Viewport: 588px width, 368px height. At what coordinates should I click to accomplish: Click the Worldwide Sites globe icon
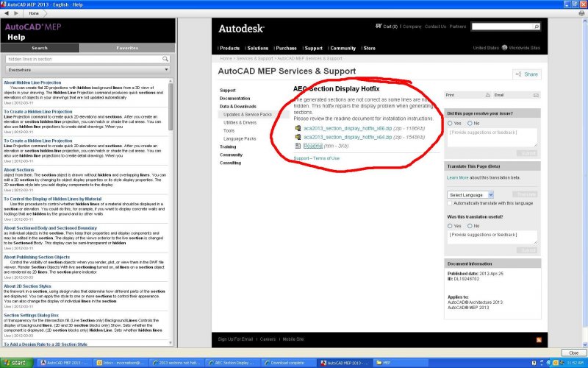click(x=504, y=48)
